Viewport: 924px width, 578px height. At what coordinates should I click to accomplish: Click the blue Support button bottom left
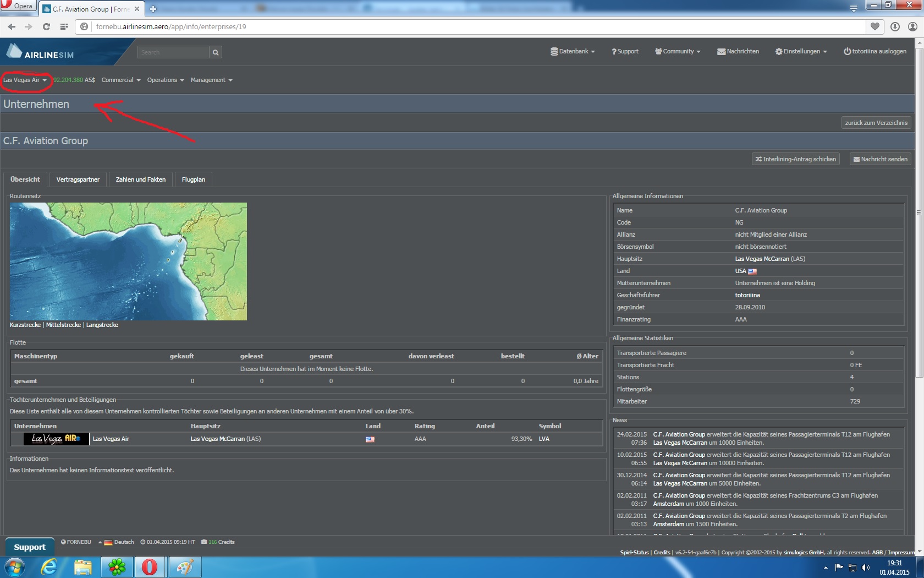30,547
